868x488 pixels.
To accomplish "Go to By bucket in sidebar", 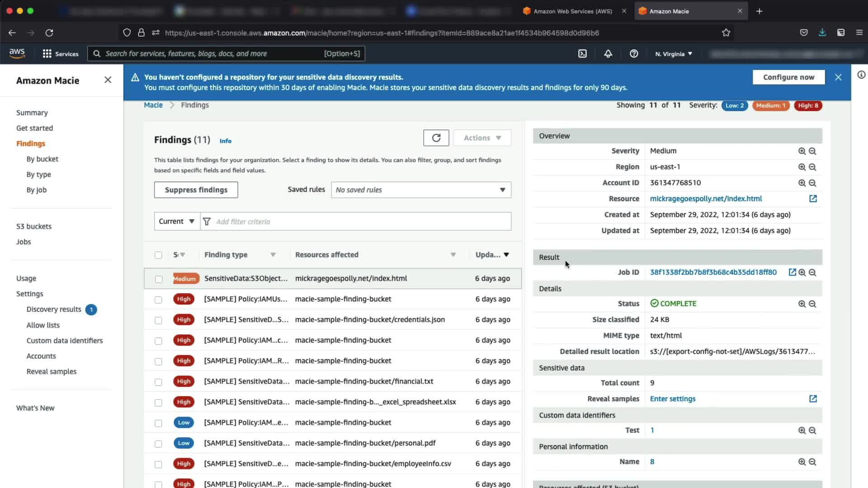I will tap(42, 159).
